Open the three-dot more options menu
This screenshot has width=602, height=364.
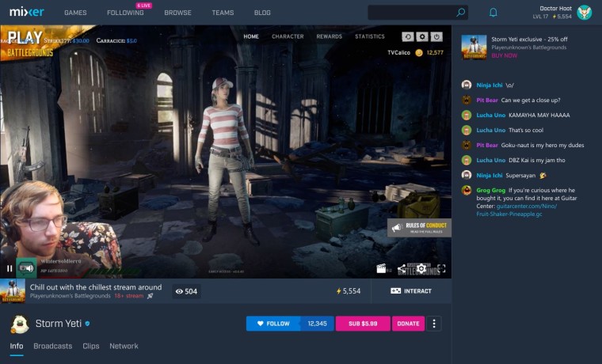[434, 324]
